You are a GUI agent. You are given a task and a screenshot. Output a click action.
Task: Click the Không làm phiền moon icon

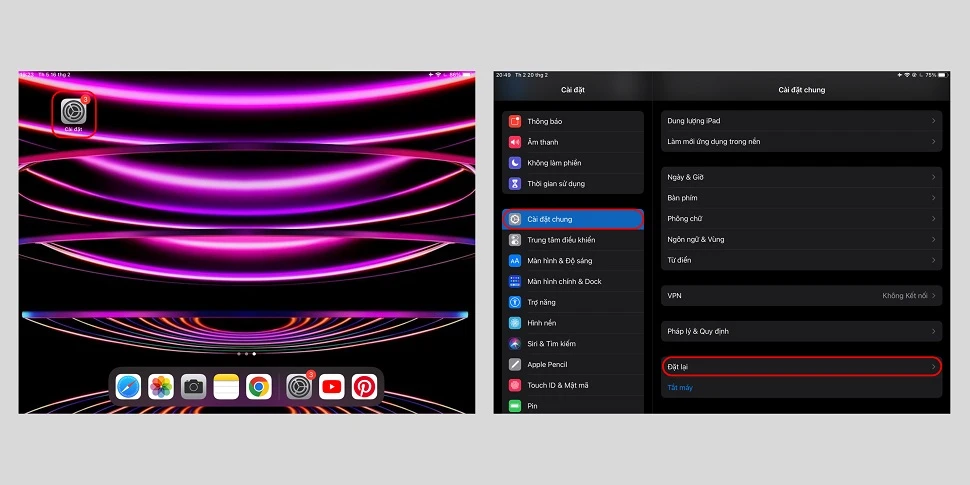pos(515,163)
